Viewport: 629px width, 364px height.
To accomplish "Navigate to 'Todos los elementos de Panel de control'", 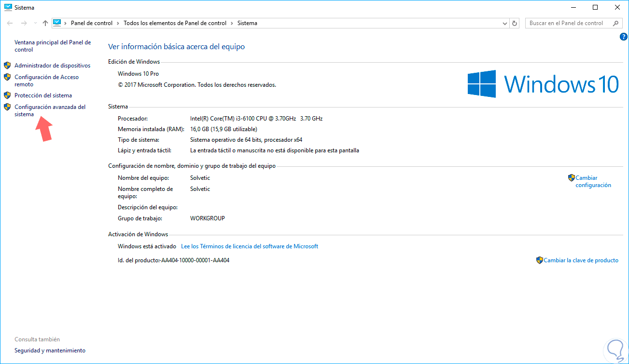I will coord(175,23).
